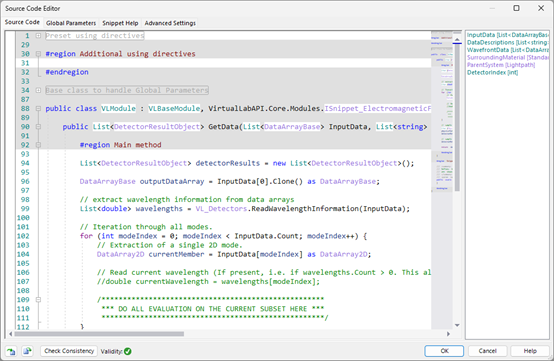Click the Check Consistency button
Viewport: 554px width, 361px height.
(x=69, y=351)
